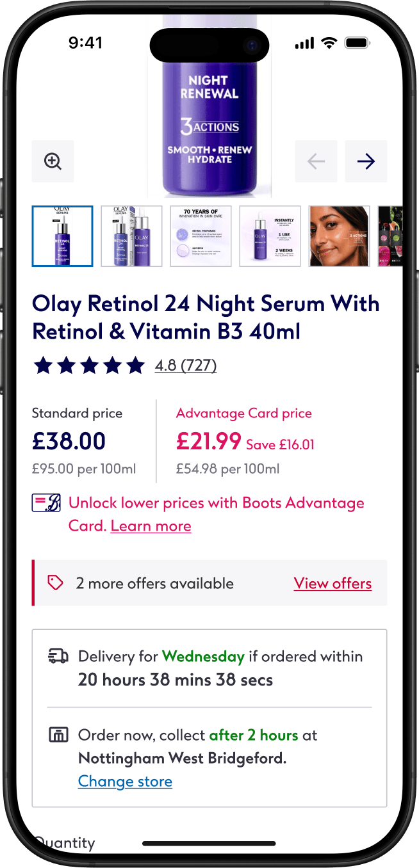This screenshot has height=868, width=419.
Task: Tap the Wi-Fi icon in status bar
Action: [329, 42]
